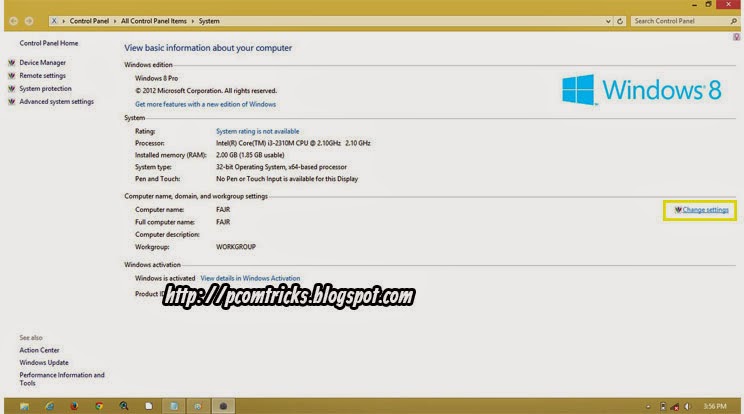744x414 pixels.
Task: Expand arrow after All Control Panel Items
Action: click(193, 21)
